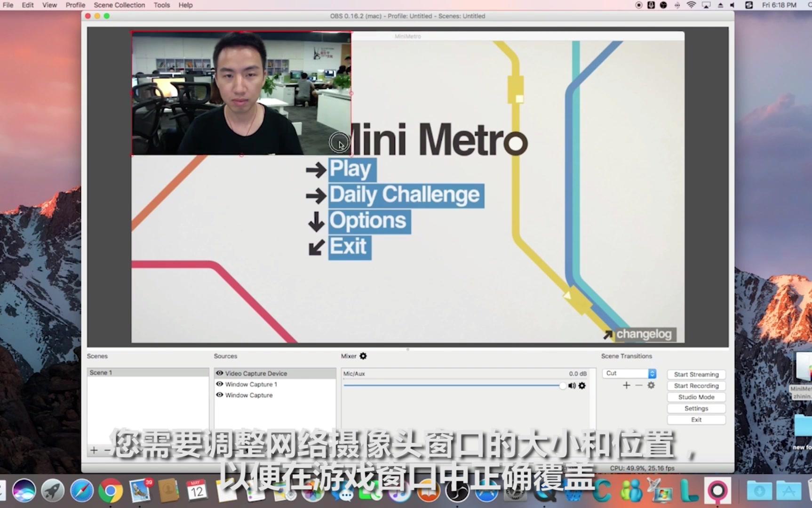
Task: Select Window Capture source row
Action: click(275, 395)
